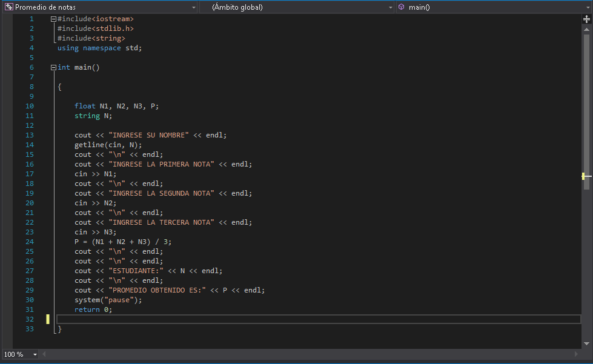This screenshot has height=364, width=593.
Task: Click the "INGRESE LA PRIMERA NOTA" string
Action: [161, 164]
